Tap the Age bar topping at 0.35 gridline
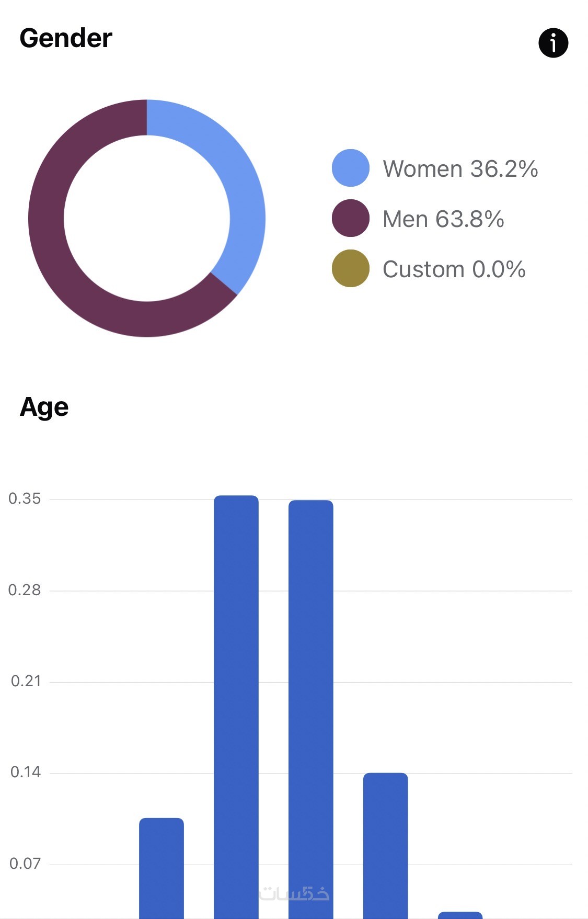 click(x=310, y=680)
